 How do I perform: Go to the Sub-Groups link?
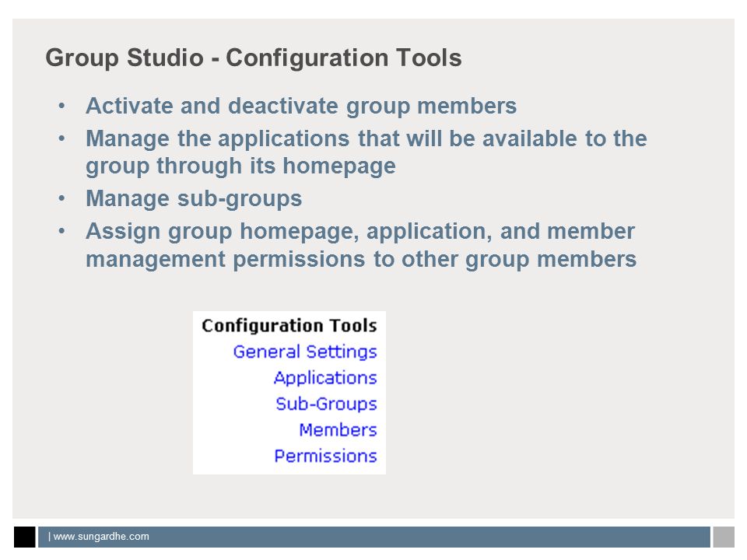click(326, 404)
